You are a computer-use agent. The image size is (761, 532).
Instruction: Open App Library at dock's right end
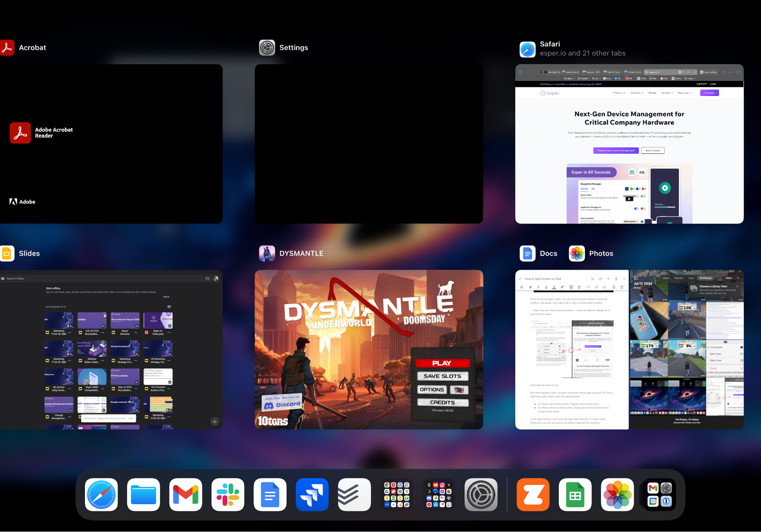tap(659, 494)
